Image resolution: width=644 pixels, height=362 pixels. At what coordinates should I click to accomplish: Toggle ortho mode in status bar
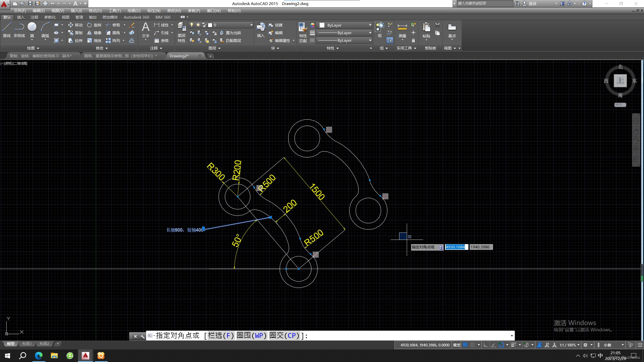click(x=486, y=345)
